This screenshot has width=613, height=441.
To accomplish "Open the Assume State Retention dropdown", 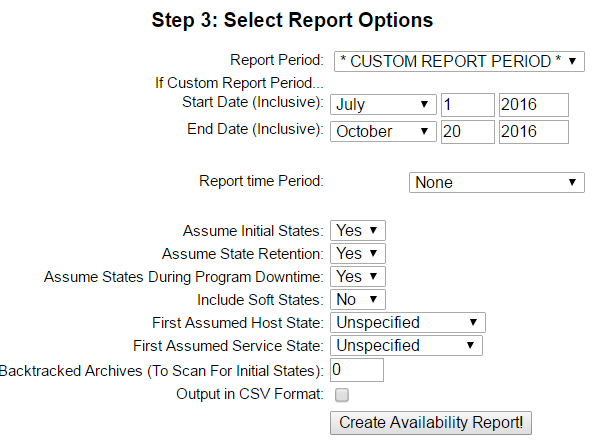I will click(357, 253).
